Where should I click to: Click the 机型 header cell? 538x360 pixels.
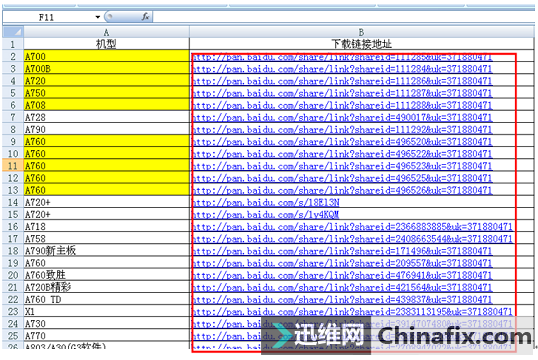(106, 44)
